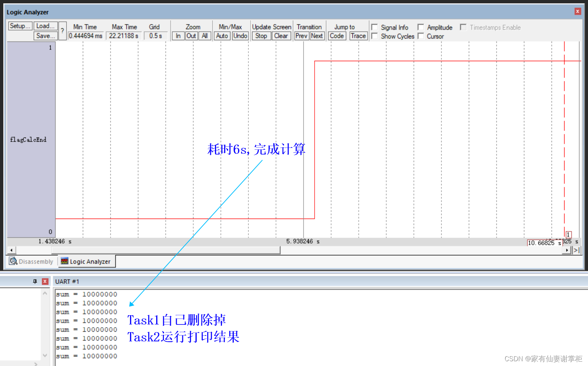
Task: Stop the screen update
Action: point(261,36)
